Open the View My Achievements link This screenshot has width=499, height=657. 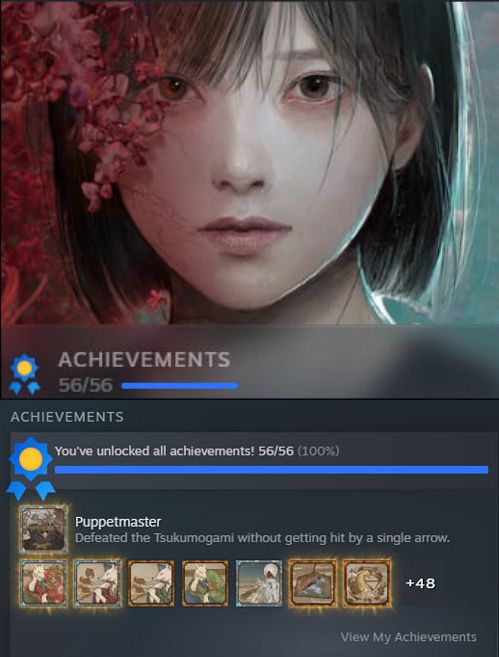[x=409, y=637]
